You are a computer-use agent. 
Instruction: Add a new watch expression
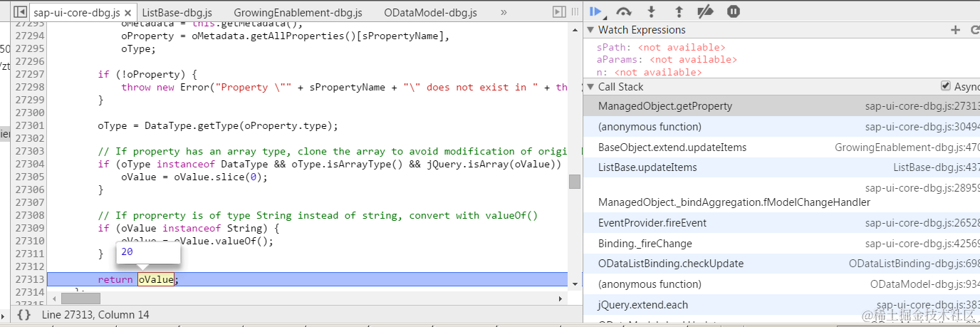(956, 30)
